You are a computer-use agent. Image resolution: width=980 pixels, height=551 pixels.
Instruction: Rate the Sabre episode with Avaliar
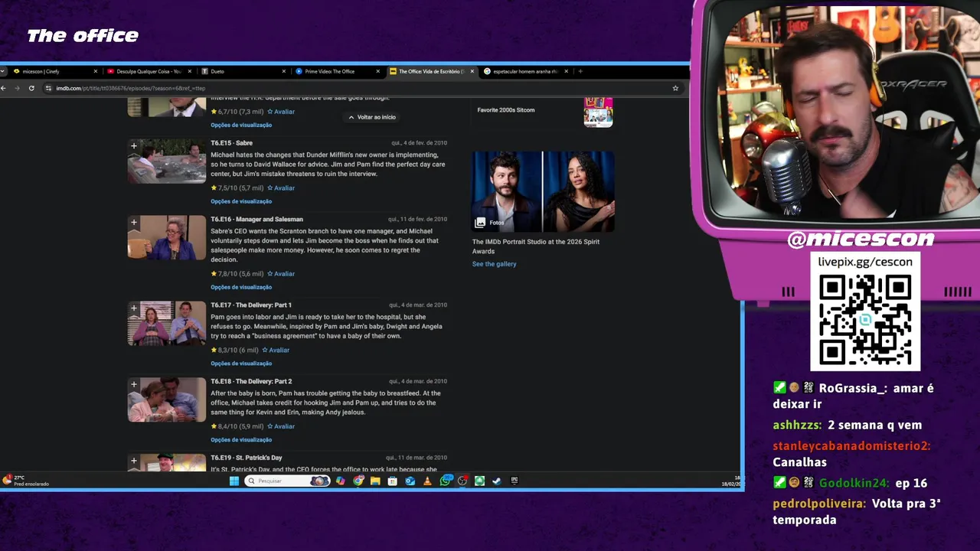click(281, 188)
